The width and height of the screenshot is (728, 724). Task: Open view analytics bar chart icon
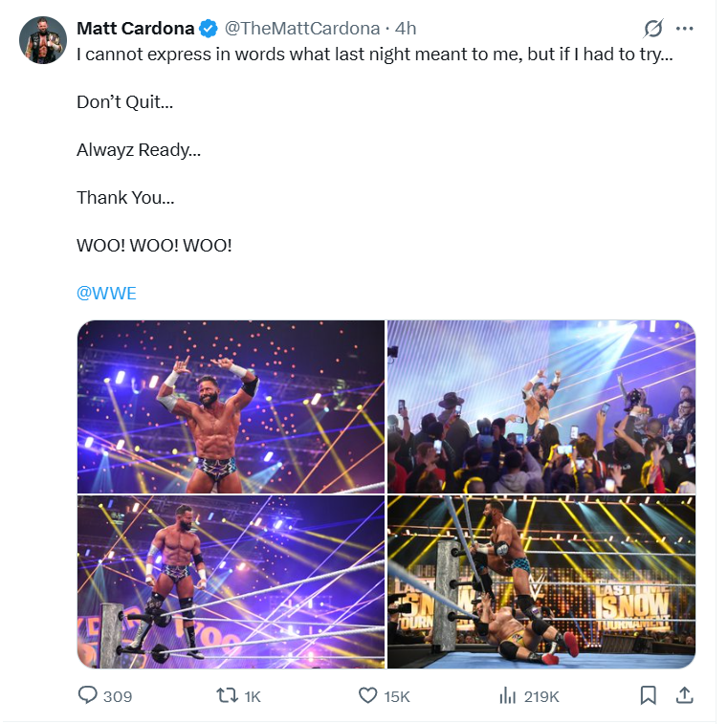pyautogui.click(x=508, y=695)
